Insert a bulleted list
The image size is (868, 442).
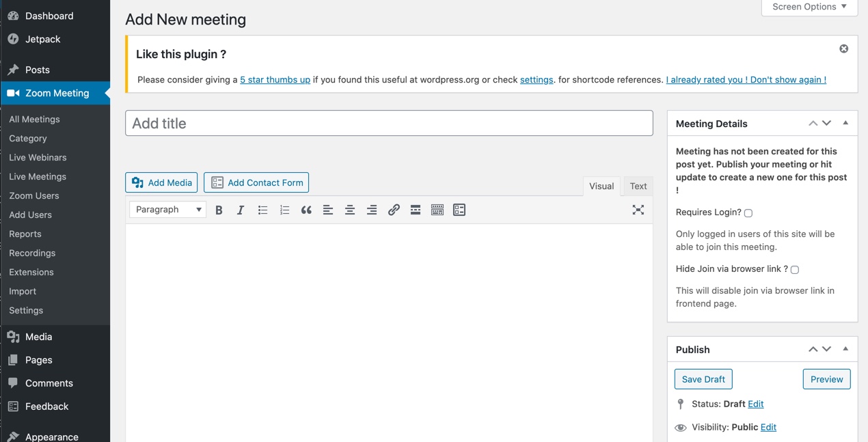(262, 210)
